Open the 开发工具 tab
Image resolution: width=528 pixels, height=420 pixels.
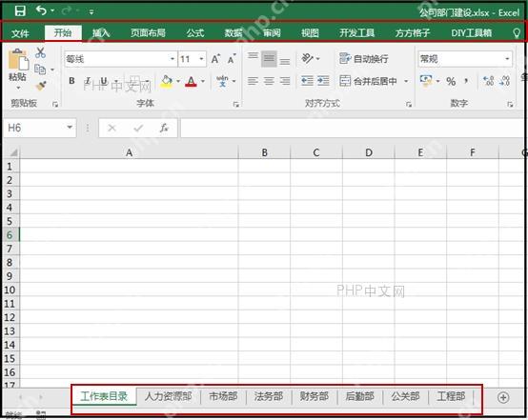coord(357,32)
